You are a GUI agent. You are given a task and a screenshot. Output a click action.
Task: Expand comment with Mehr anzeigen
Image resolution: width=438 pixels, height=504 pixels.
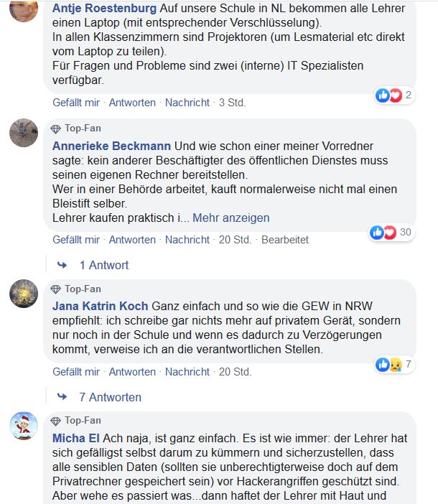click(231, 218)
